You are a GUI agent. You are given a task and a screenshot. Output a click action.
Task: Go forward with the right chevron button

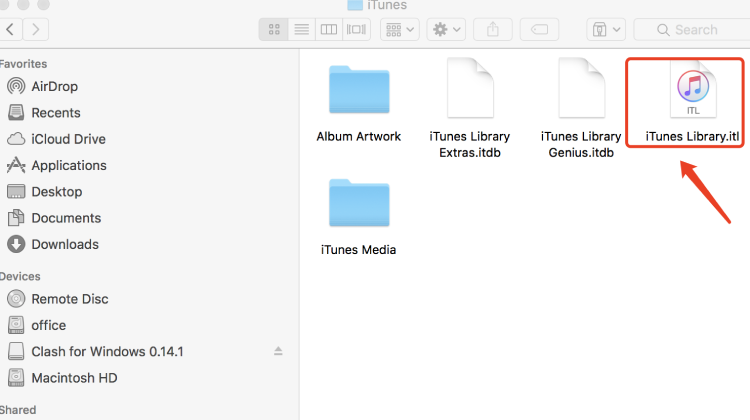(35, 30)
